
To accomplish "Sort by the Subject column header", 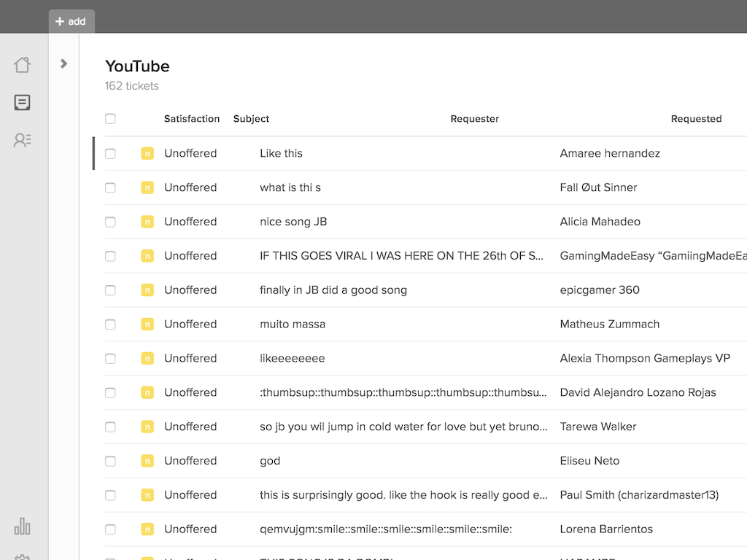I will pyautogui.click(x=251, y=119).
